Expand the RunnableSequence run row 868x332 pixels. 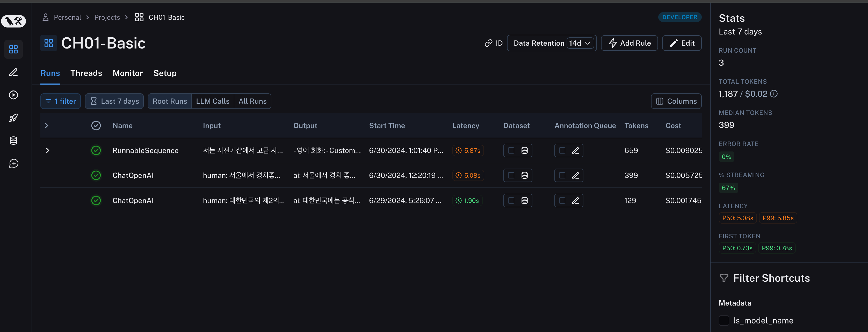pyautogui.click(x=47, y=150)
